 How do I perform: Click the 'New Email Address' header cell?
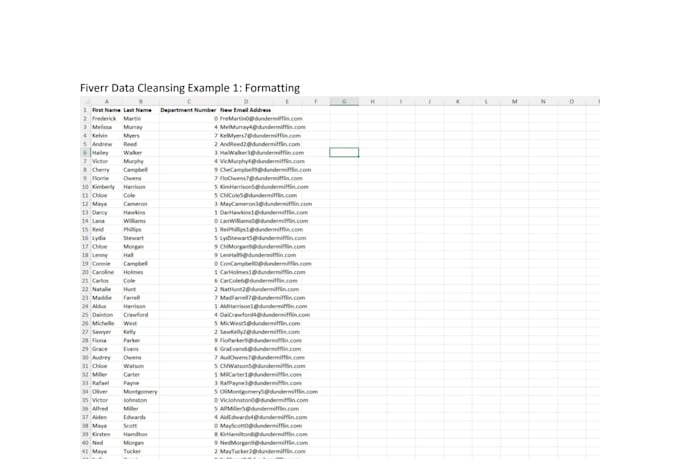point(245,110)
